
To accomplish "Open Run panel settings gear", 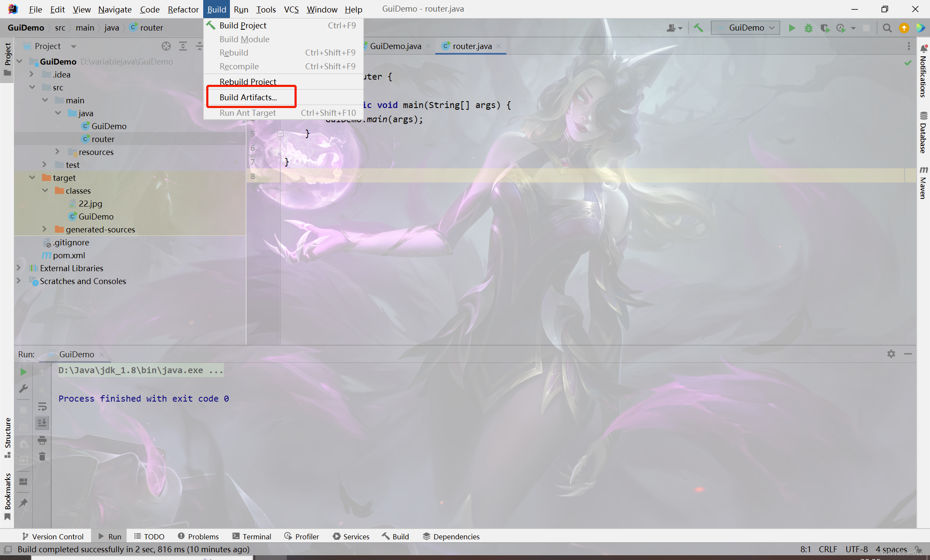I will click(x=891, y=354).
